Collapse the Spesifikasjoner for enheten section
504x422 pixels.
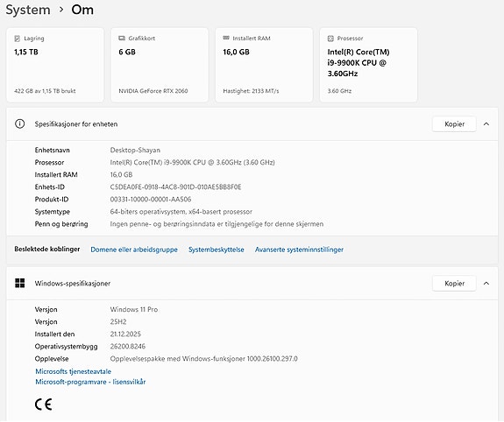[x=486, y=124]
